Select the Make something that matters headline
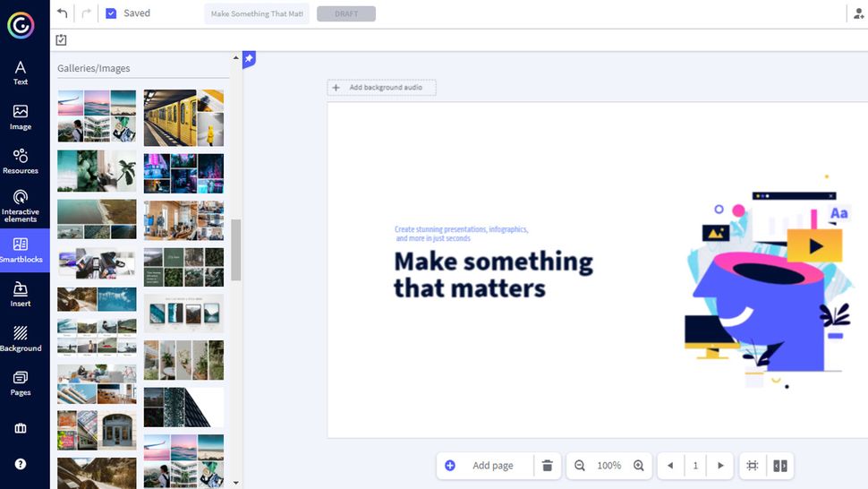868x489 pixels. pos(493,275)
